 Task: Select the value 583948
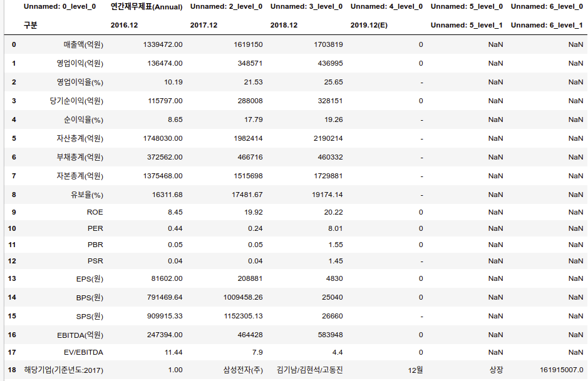pyautogui.click(x=331, y=335)
